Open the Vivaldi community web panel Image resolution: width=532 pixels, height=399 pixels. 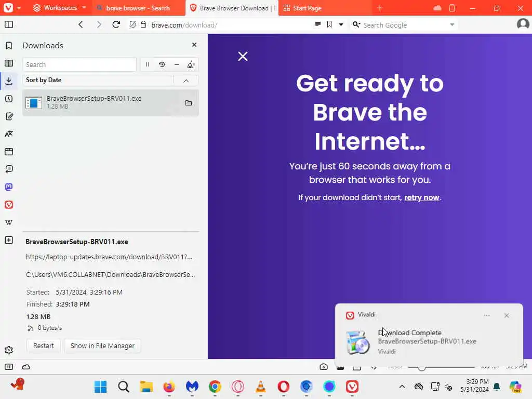point(9,205)
